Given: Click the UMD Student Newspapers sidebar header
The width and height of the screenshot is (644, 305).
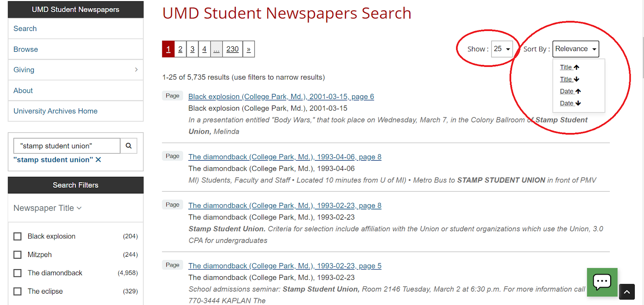Looking at the screenshot, I should (x=76, y=9).
